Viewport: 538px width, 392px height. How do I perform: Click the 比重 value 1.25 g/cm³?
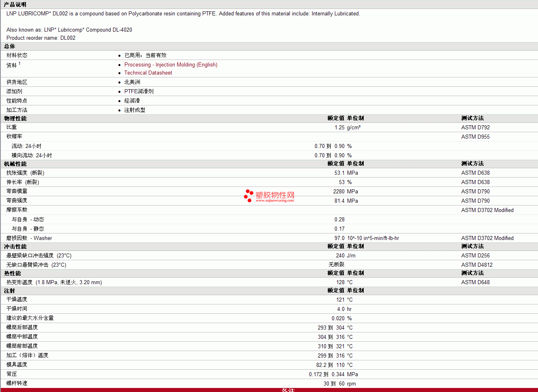(347, 128)
